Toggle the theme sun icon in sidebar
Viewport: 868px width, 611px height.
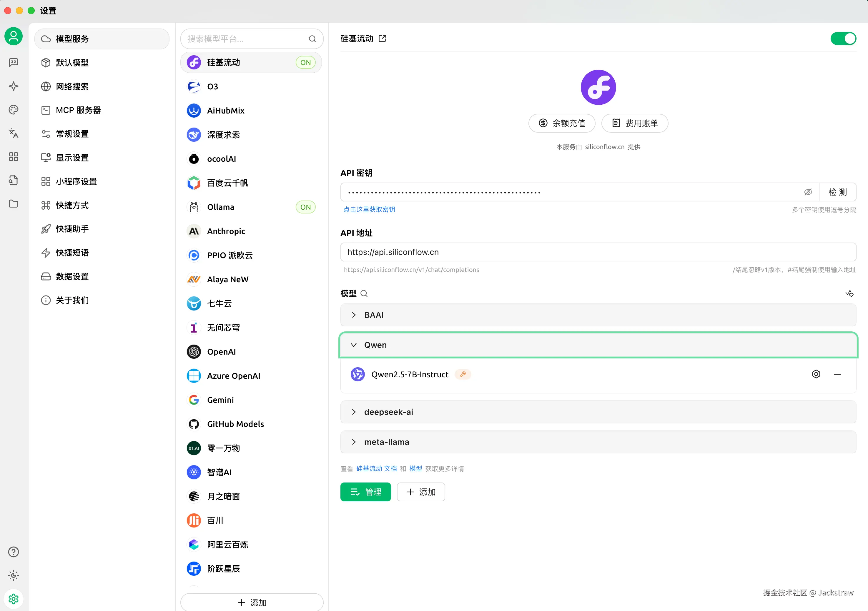pos(14,575)
